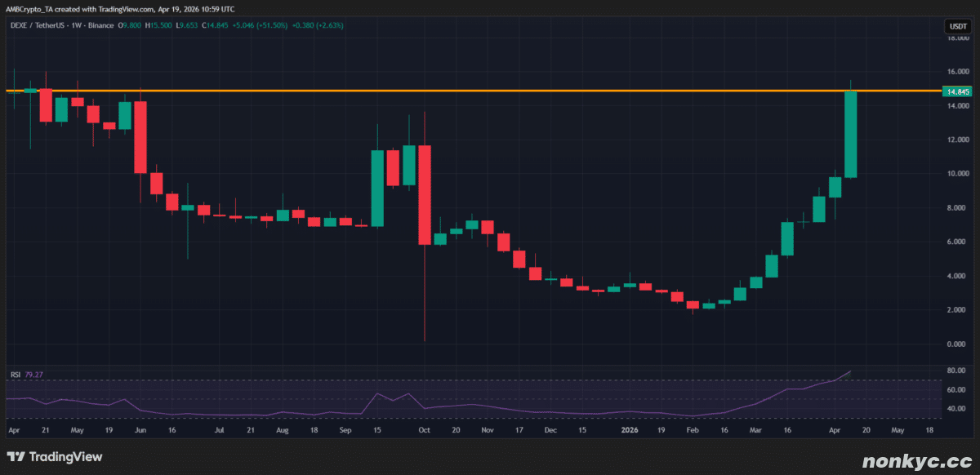Click the AMBCrypto_TA attribution text
The height and width of the screenshot is (475, 980).
tap(36, 9)
